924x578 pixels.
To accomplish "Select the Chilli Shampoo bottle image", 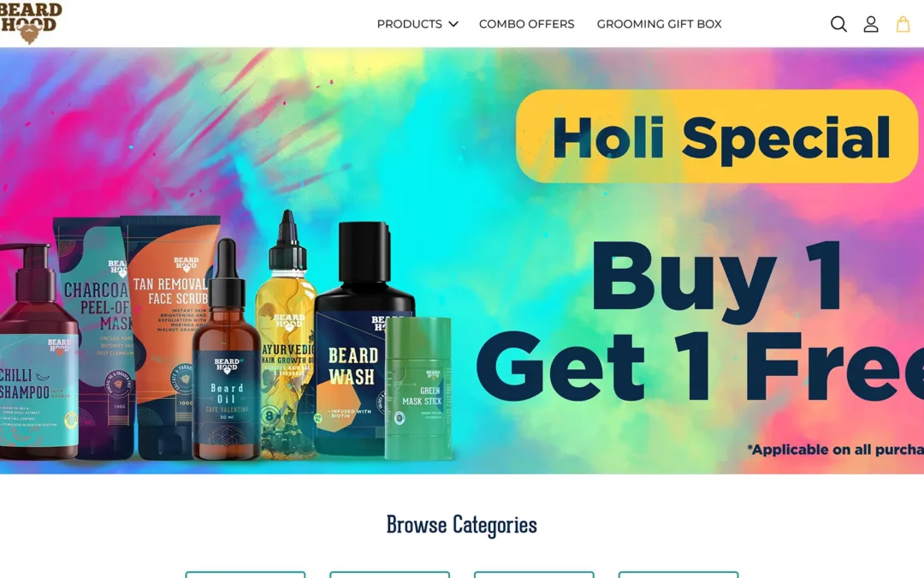I will (x=37, y=354).
